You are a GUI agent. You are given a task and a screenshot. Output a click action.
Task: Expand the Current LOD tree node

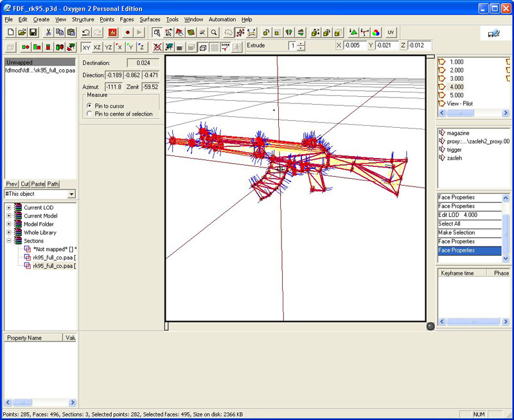pyautogui.click(x=9, y=207)
